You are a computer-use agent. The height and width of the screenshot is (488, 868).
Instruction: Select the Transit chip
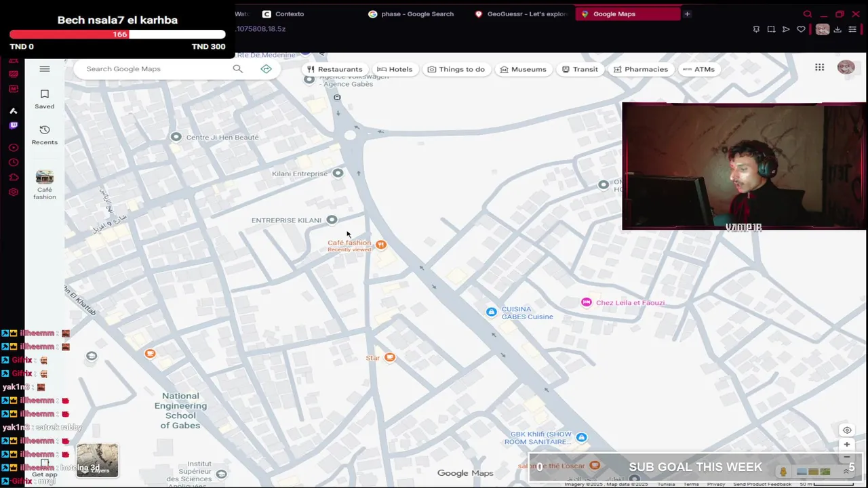[580, 69]
